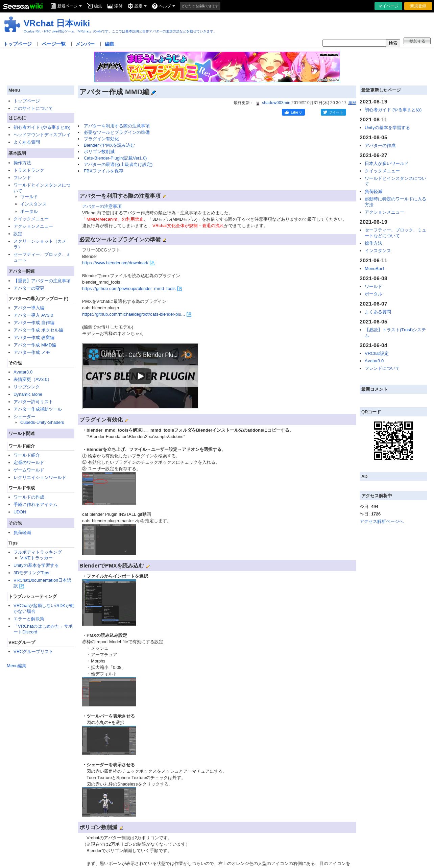434x868 pixels.
Task: Open Avatar3.0 in recent updates sidebar
Action: pos(374,361)
